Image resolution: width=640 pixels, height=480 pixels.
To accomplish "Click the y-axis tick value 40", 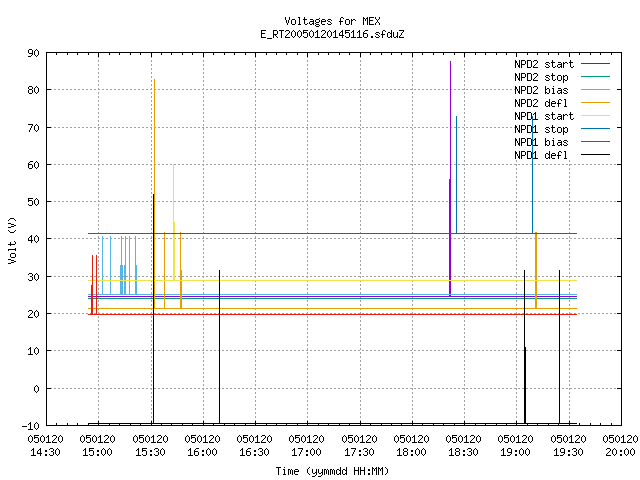I will [x=33, y=239].
